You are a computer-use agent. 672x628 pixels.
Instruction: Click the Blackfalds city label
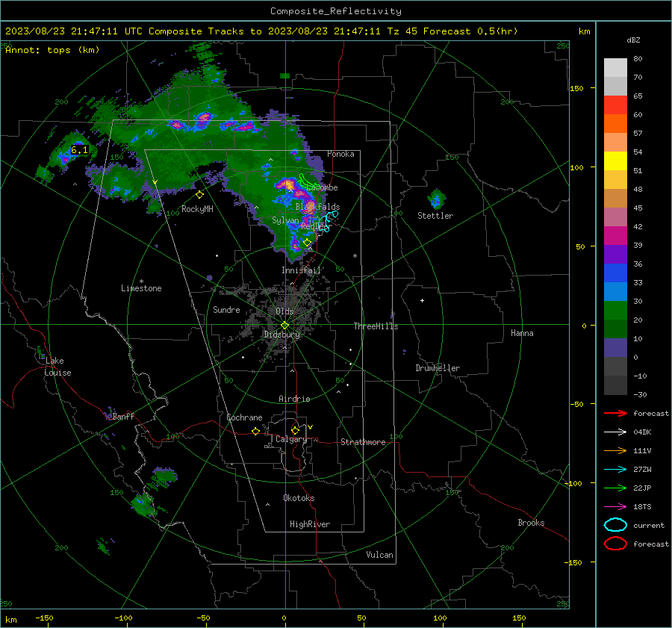pyautogui.click(x=317, y=207)
